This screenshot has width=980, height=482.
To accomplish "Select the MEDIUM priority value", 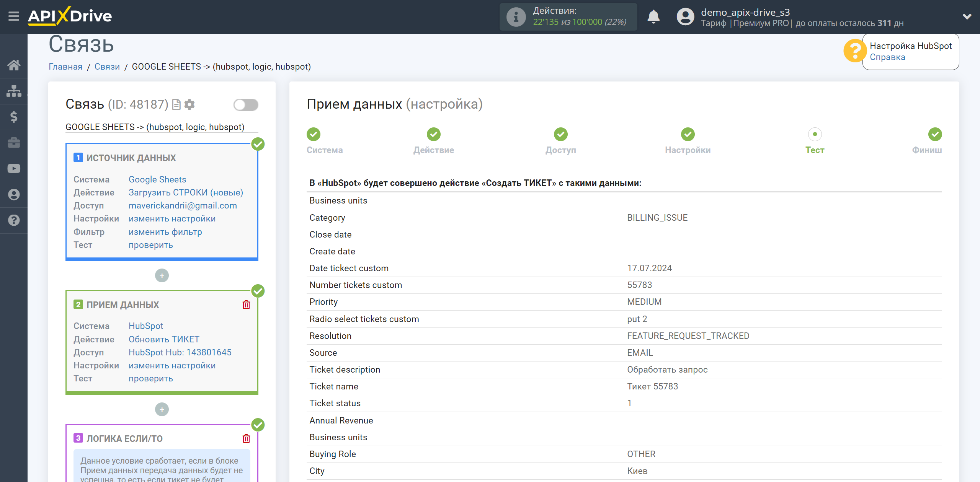I will 644,302.
